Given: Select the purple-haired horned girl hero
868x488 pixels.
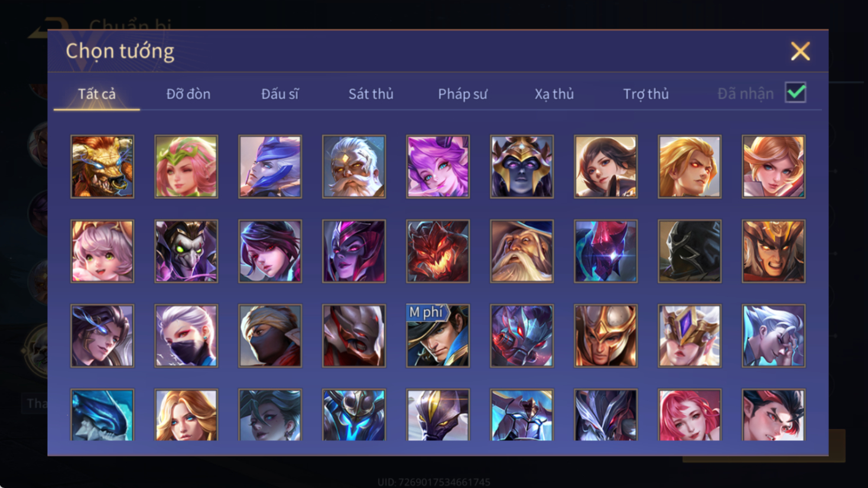Looking at the screenshot, I should pyautogui.click(x=438, y=167).
